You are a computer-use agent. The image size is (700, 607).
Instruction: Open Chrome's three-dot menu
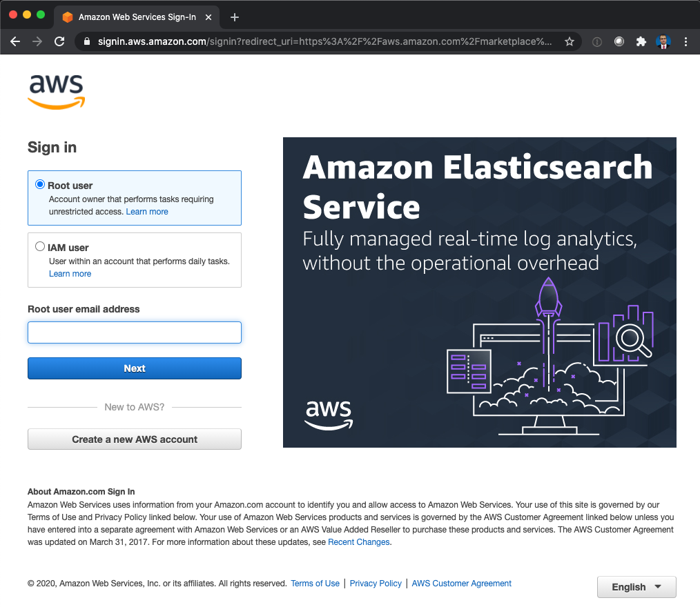click(686, 41)
